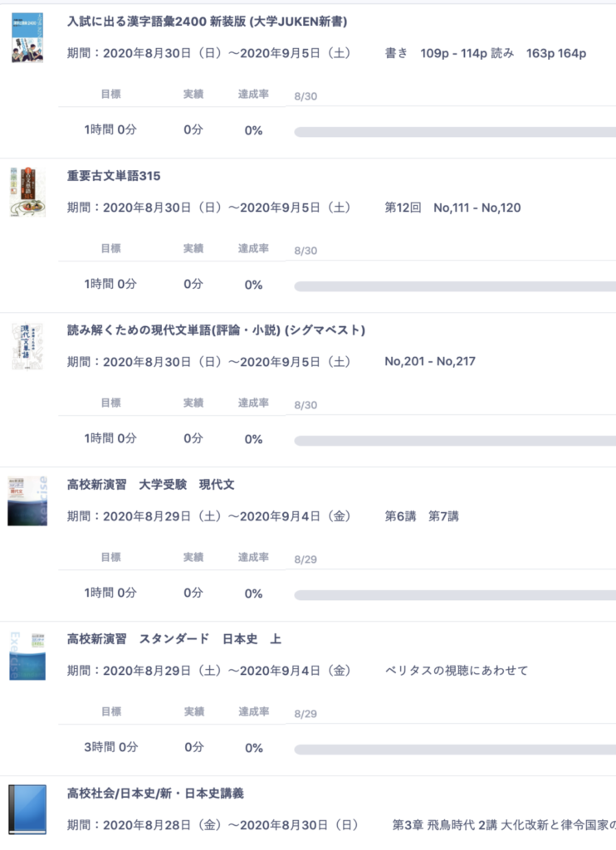Open the 高校新演習 現代文 cover thumbnail

(x=27, y=501)
